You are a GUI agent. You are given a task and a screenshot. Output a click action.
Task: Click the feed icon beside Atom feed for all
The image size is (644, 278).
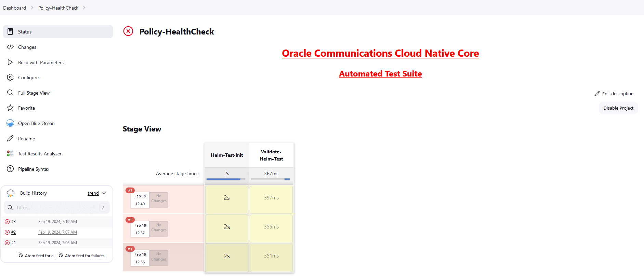tap(21, 255)
